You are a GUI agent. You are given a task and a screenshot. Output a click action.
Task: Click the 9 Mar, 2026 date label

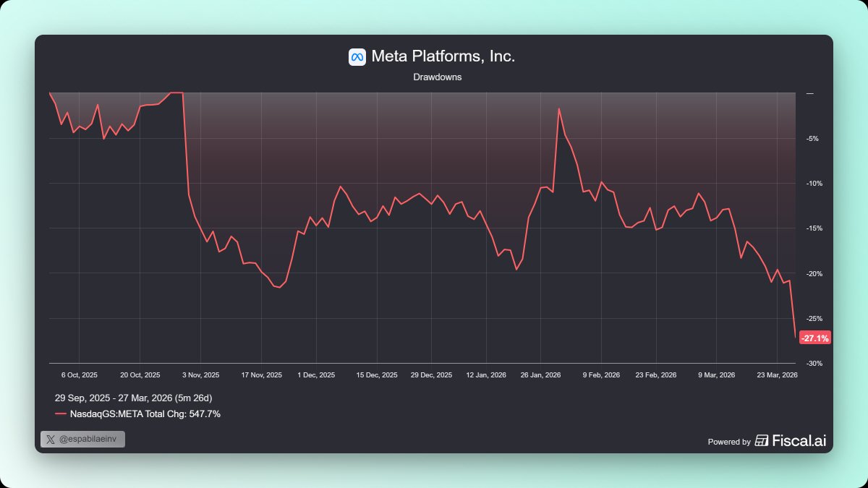click(x=717, y=375)
